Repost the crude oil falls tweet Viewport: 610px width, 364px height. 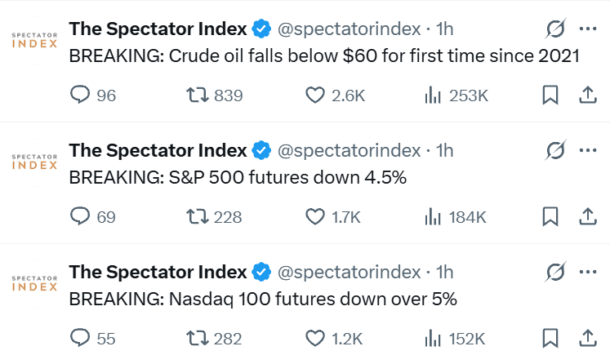195,95
